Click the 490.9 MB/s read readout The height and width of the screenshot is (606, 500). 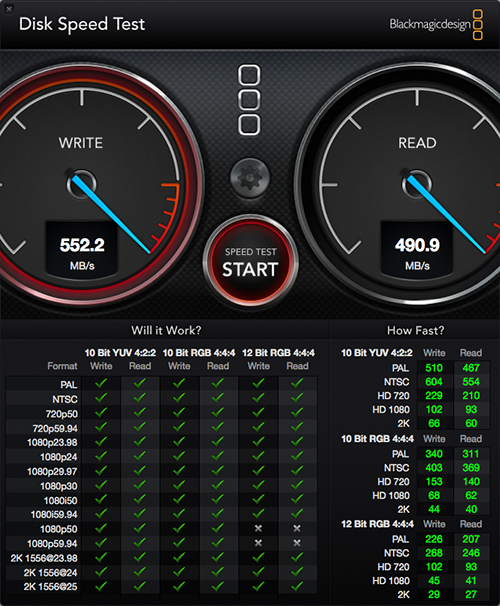(x=417, y=250)
